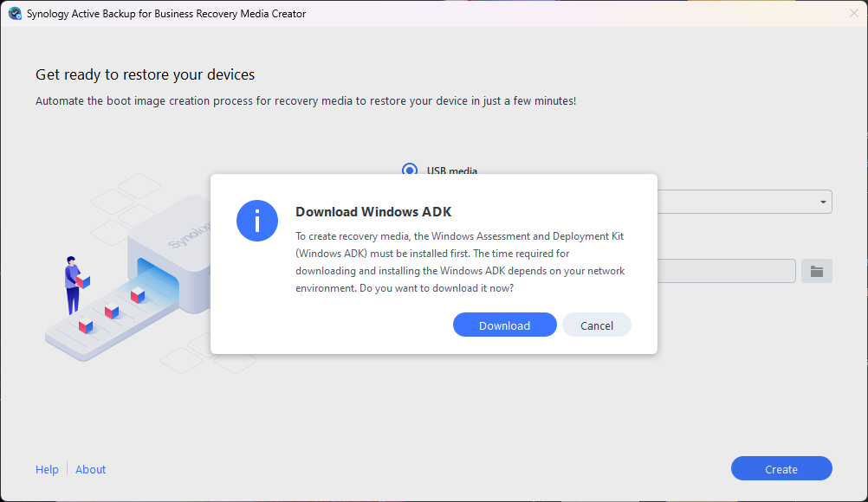Cancel the Windows ADK download prompt
This screenshot has height=502, width=868.
(x=596, y=325)
